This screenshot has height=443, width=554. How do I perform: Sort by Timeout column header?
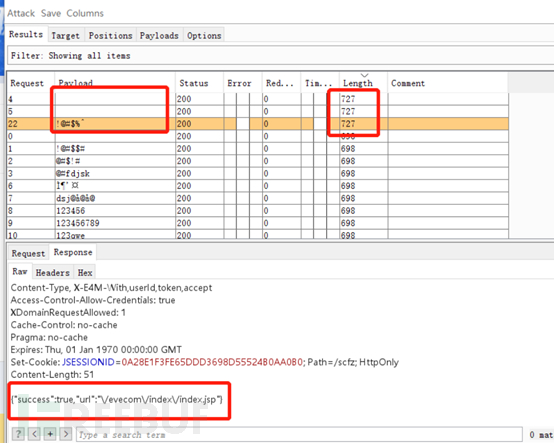click(319, 83)
